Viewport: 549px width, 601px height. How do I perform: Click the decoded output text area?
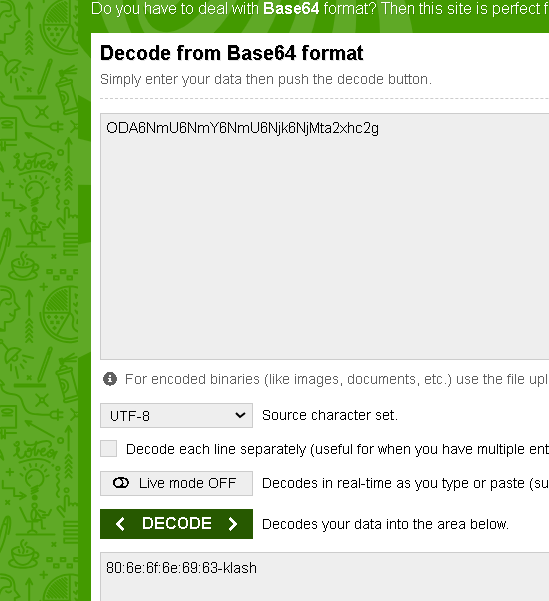click(x=324, y=577)
